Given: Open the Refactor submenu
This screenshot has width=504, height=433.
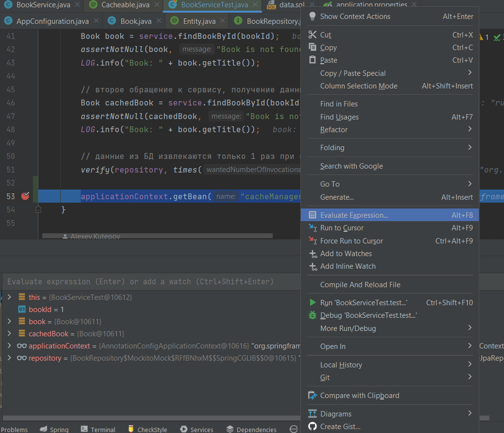Looking at the screenshot, I should click(390, 130).
